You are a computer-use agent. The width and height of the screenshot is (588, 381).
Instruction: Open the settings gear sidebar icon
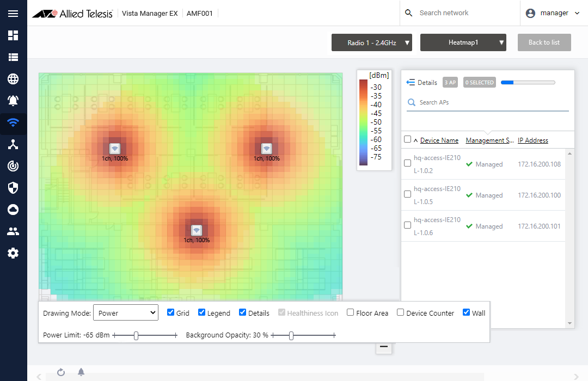[x=13, y=253]
